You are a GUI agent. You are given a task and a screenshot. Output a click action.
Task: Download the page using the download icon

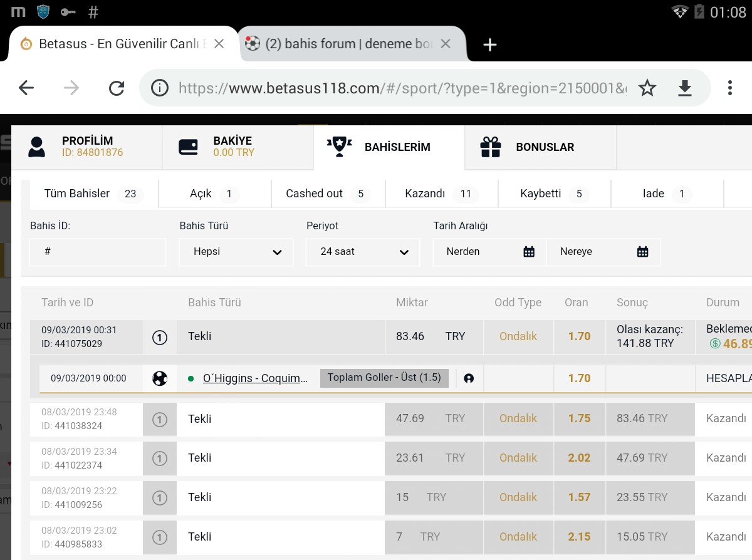click(x=685, y=88)
